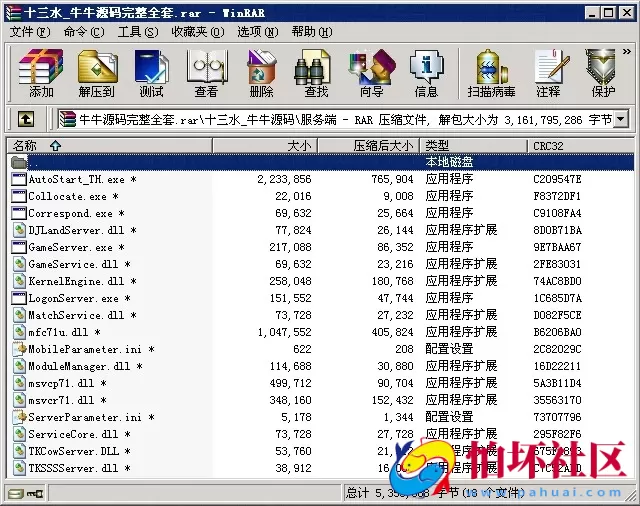The width and height of the screenshot is (640, 506).
Task: Click size value 2,233,856
Action: tap(284, 179)
